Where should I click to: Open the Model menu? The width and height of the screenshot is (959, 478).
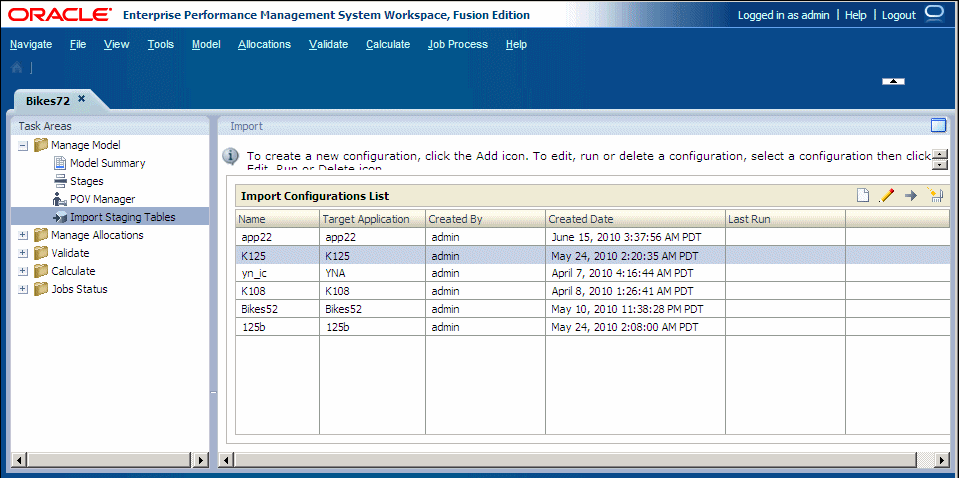tap(206, 44)
